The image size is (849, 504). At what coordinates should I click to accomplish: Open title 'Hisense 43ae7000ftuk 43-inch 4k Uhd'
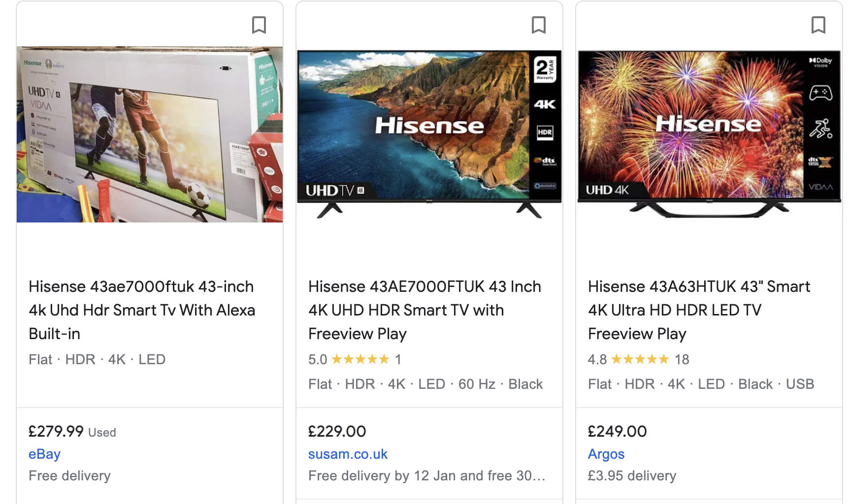click(x=142, y=310)
